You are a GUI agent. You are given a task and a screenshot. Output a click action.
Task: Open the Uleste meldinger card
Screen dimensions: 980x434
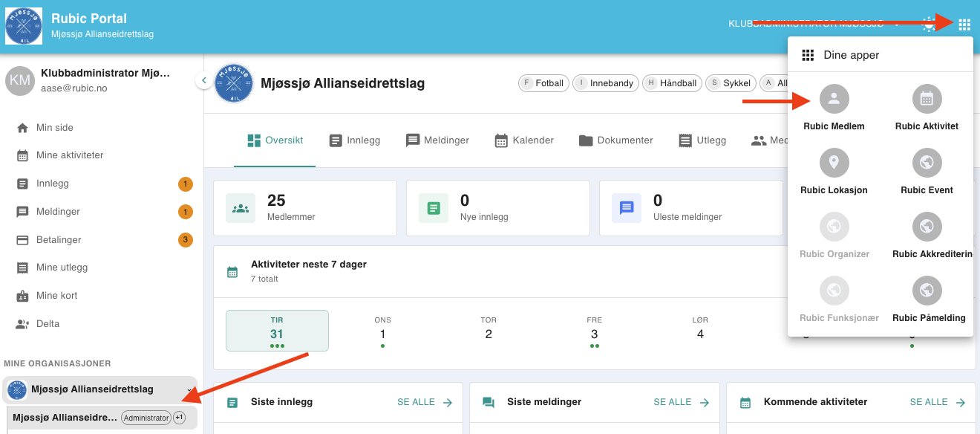[x=690, y=208]
